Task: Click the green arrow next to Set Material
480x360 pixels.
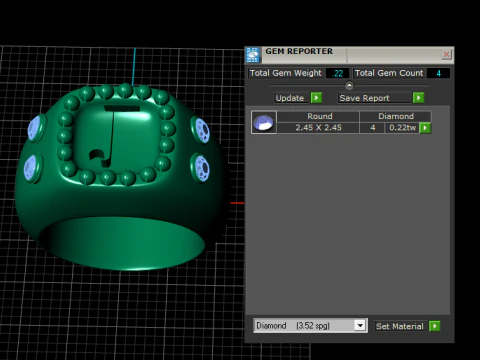Action: coord(434,326)
